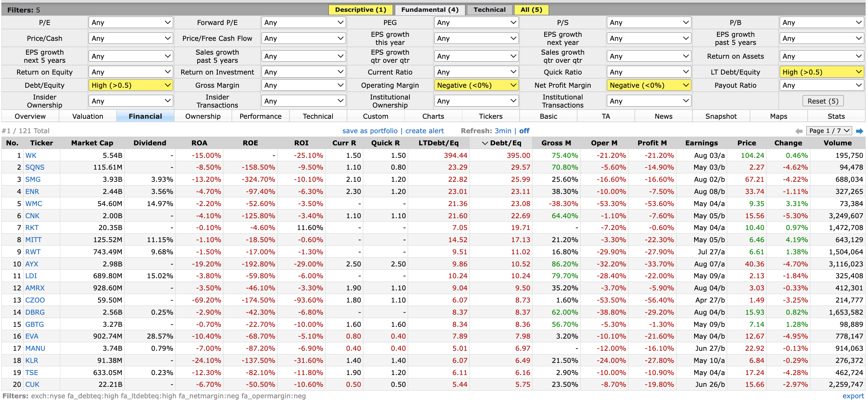Open the Page 1 / 7 dropdown
868x402 pixels.
pos(829,131)
